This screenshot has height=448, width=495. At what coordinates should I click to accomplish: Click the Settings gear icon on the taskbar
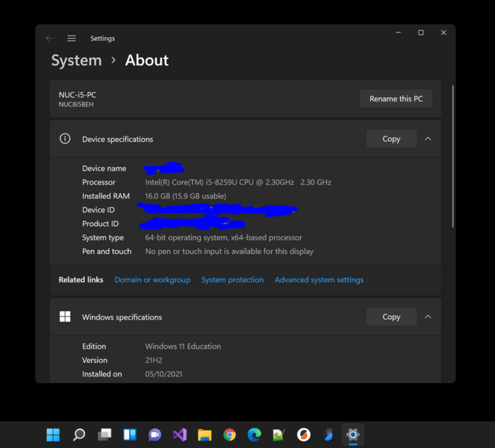point(353,435)
